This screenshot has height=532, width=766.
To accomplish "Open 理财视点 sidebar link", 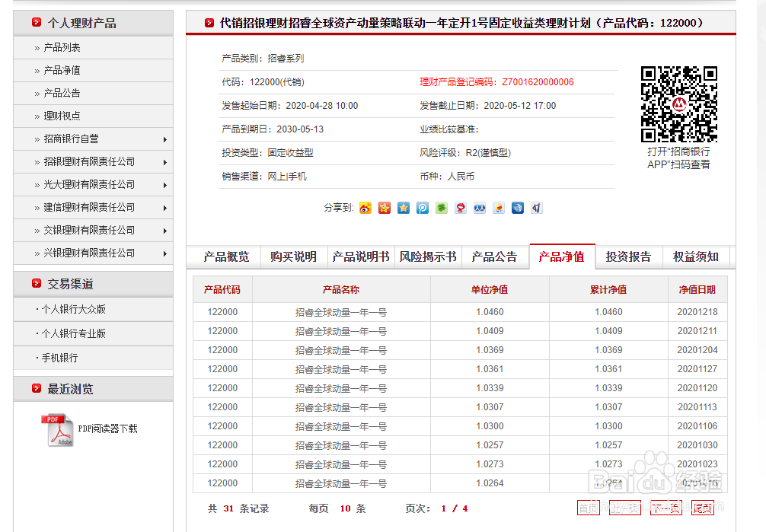I will pyautogui.click(x=62, y=116).
